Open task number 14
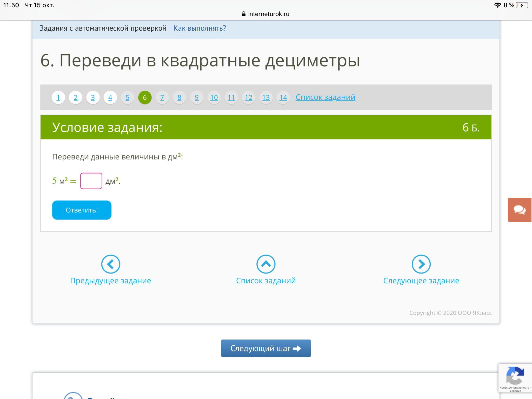532x399 pixels. click(283, 97)
